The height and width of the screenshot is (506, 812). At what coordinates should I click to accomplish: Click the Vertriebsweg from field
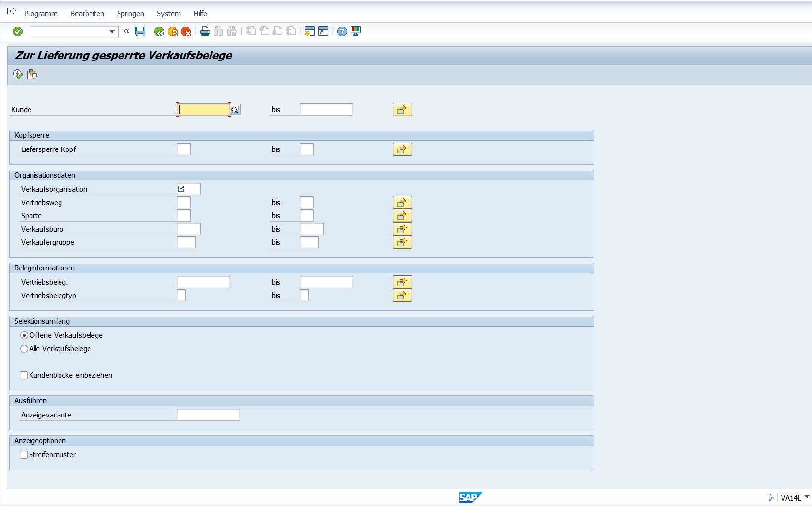(183, 202)
